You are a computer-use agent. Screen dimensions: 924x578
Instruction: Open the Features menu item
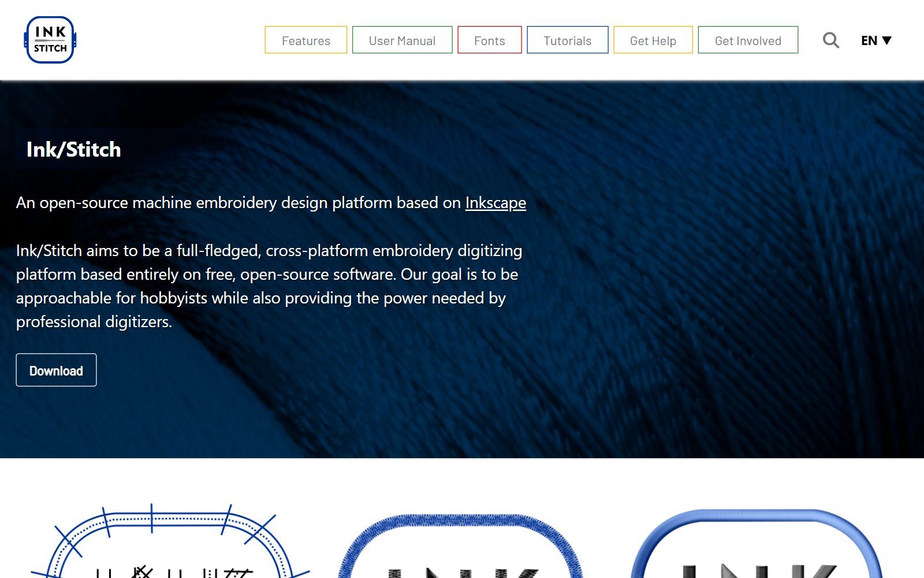pyautogui.click(x=306, y=40)
